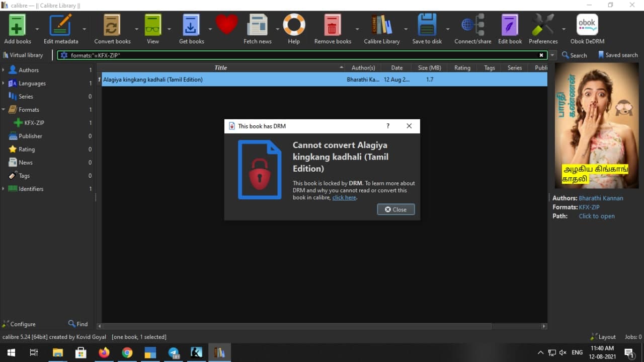The width and height of the screenshot is (644, 362).
Task: Open the View dropdown arrow
Action: [169, 29]
